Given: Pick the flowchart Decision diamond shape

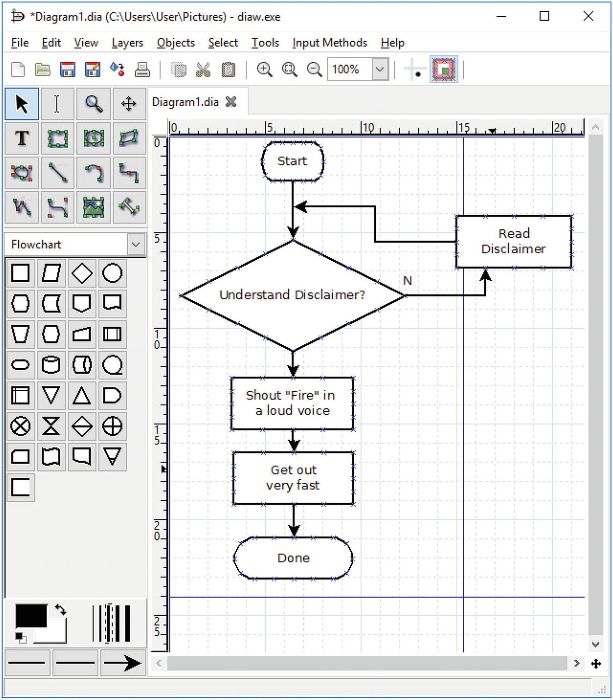Looking at the screenshot, I should [x=82, y=273].
